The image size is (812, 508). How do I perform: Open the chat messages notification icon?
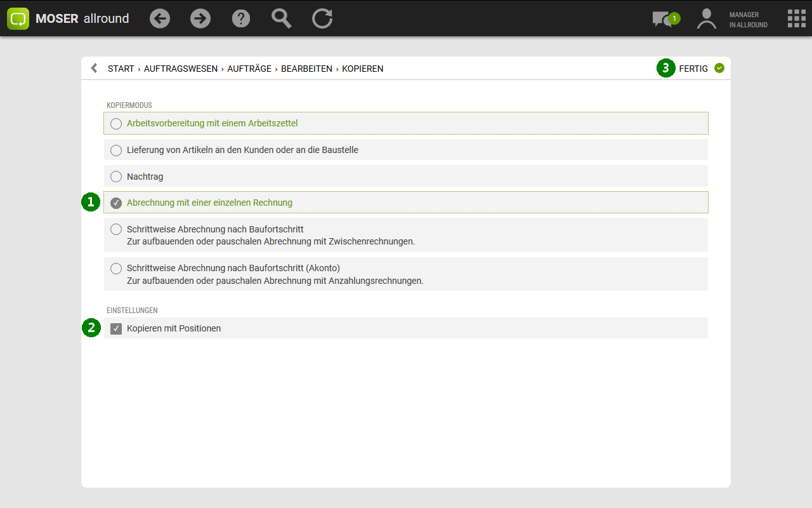662,19
